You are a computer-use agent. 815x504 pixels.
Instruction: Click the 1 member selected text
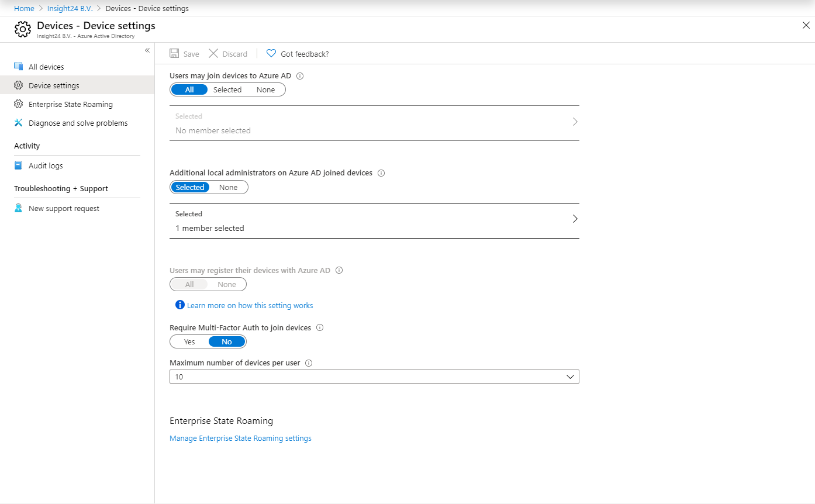[210, 228]
